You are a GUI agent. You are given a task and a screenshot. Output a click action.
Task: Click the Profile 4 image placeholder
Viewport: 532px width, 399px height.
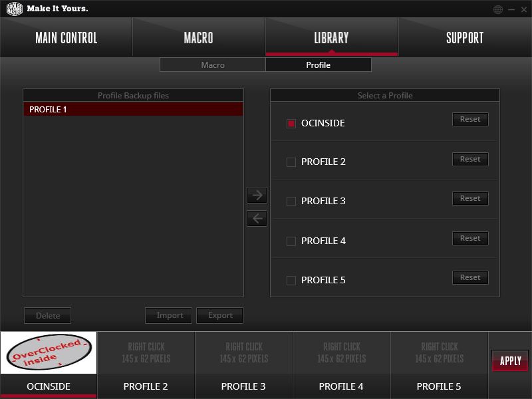coord(341,353)
